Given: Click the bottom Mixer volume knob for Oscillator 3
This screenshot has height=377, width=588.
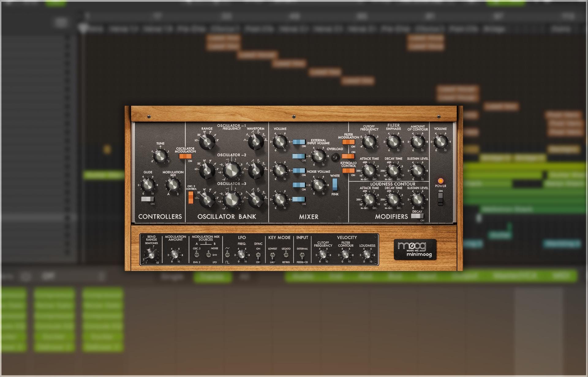Looking at the screenshot, I should pos(280,199).
